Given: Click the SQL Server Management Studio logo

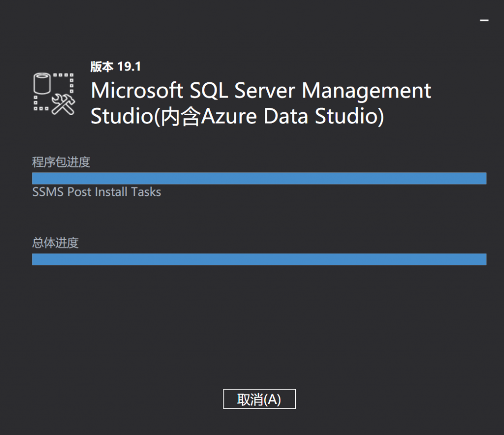Looking at the screenshot, I should point(54,94).
